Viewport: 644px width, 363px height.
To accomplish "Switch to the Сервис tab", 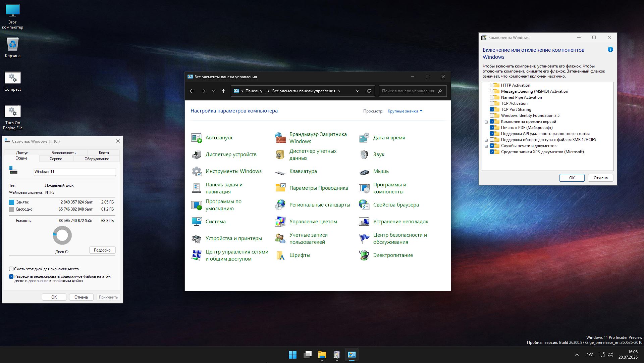I will pos(56,159).
